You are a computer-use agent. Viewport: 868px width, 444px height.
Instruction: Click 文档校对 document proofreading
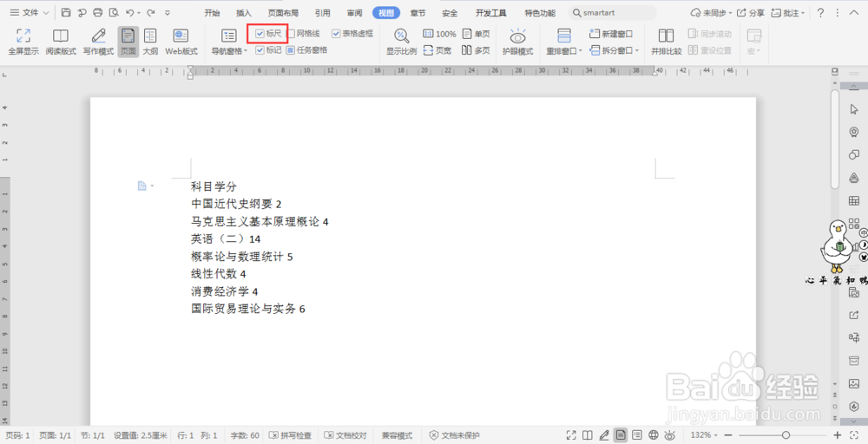[x=345, y=435]
